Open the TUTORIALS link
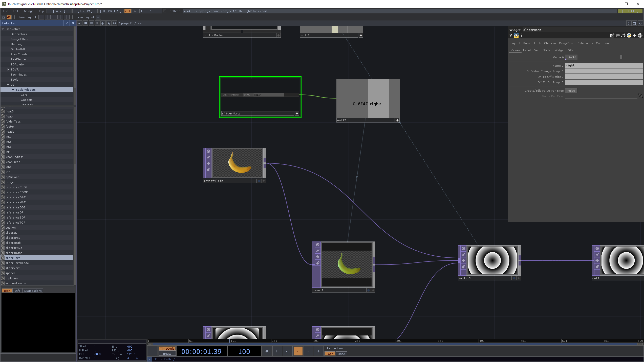This screenshot has width=644, height=362. pos(111,11)
